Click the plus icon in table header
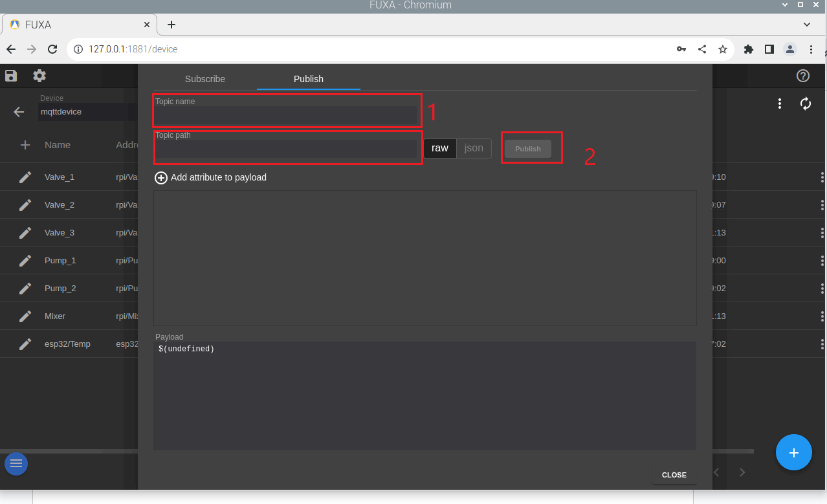Screen dimensions: 827x504 (25, 145)
